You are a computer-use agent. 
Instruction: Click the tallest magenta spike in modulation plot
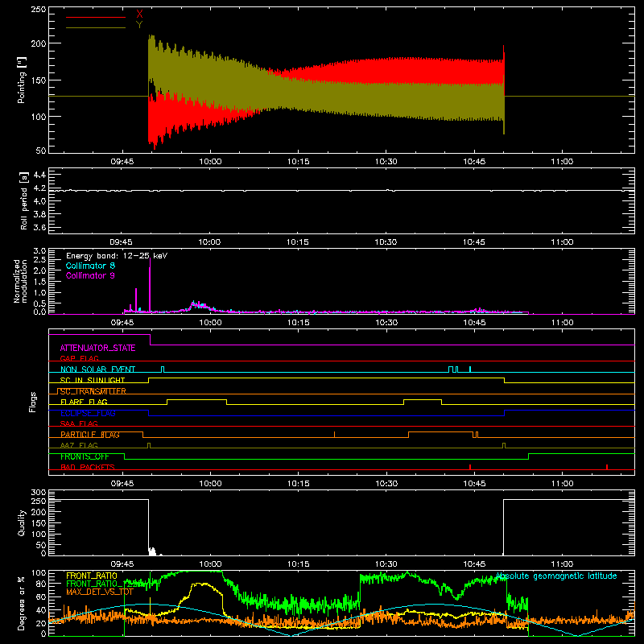click(x=150, y=284)
